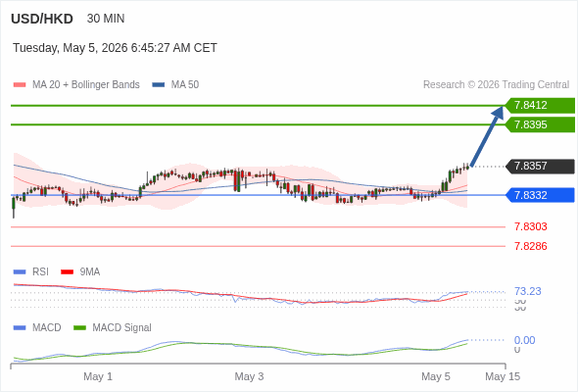This screenshot has width=578, height=392.
Task: Click the blue MACD legend swatch
Action: tap(20, 328)
